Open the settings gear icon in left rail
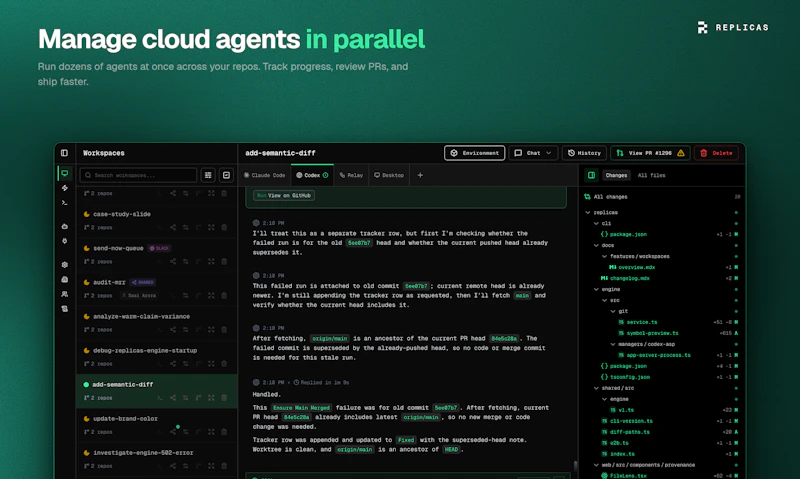Screen dimensions: 800x479 pyautogui.click(x=64, y=265)
